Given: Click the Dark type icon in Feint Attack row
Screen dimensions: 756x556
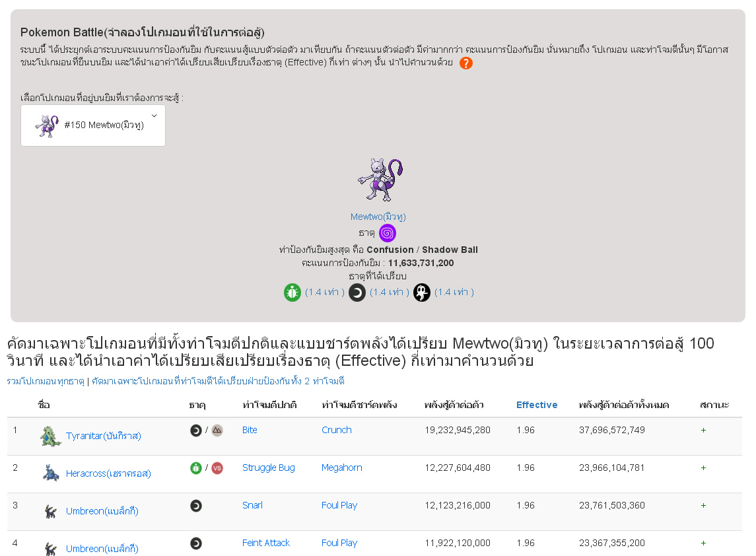Looking at the screenshot, I should 195,543.
